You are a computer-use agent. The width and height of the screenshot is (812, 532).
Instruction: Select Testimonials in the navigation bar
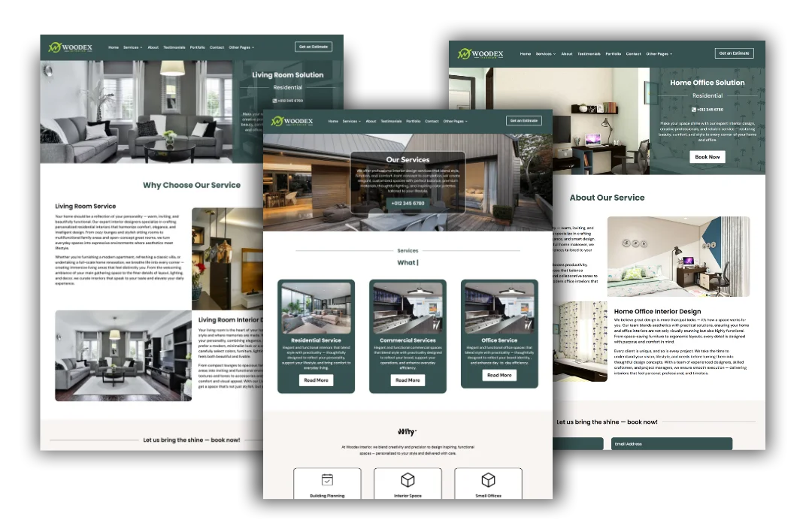(x=391, y=120)
